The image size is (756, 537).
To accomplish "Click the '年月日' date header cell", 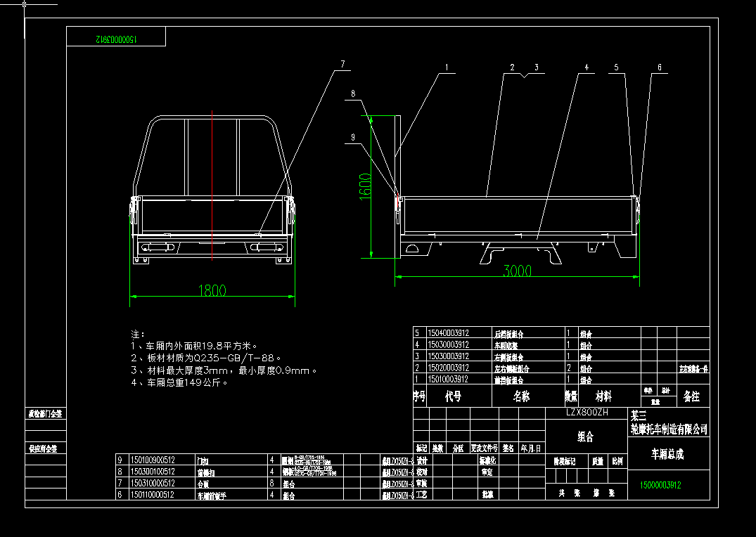I will click(x=531, y=448).
